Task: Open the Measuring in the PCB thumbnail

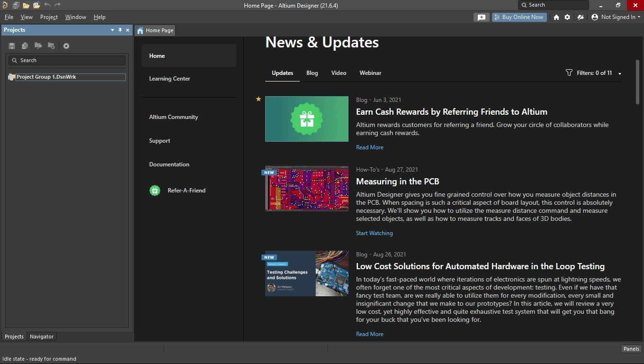Action: click(x=307, y=189)
